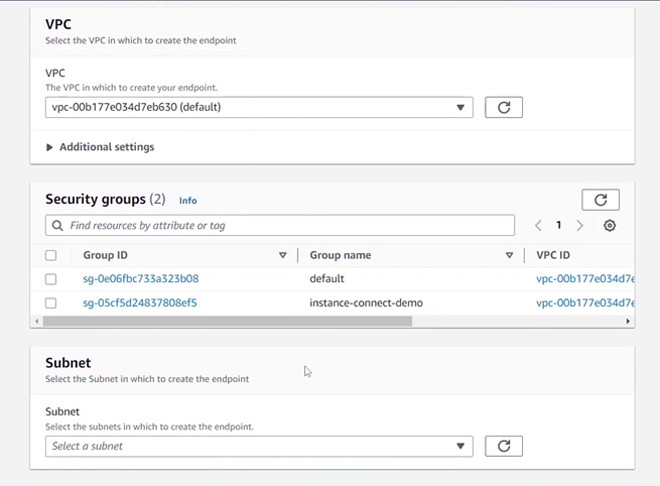Refresh the VPC list
The image size is (660, 486).
click(503, 107)
